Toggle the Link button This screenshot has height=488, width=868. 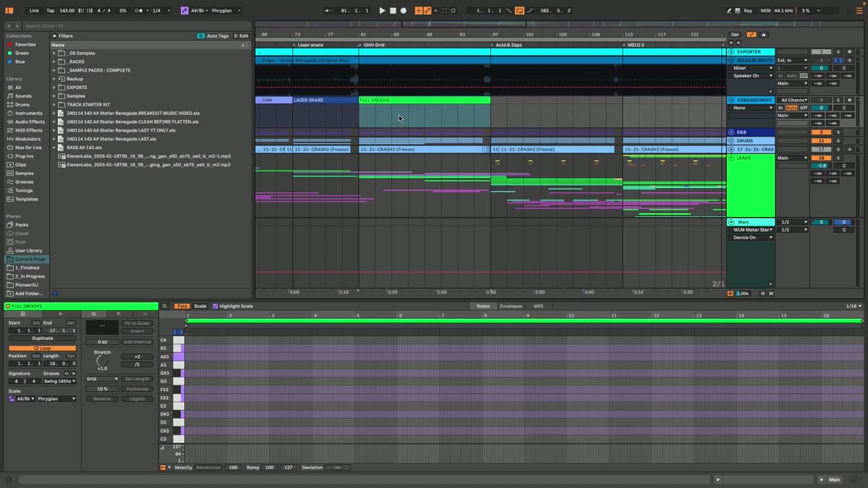coord(34,11)
